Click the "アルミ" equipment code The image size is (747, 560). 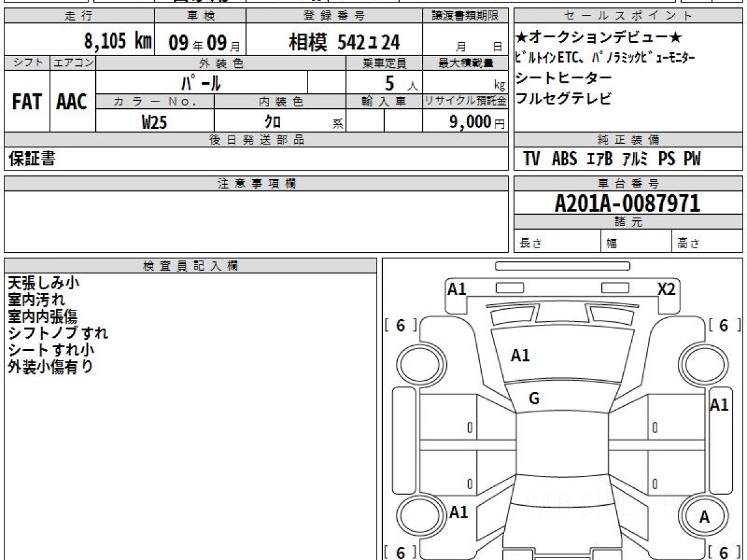[x=635, y=159]
